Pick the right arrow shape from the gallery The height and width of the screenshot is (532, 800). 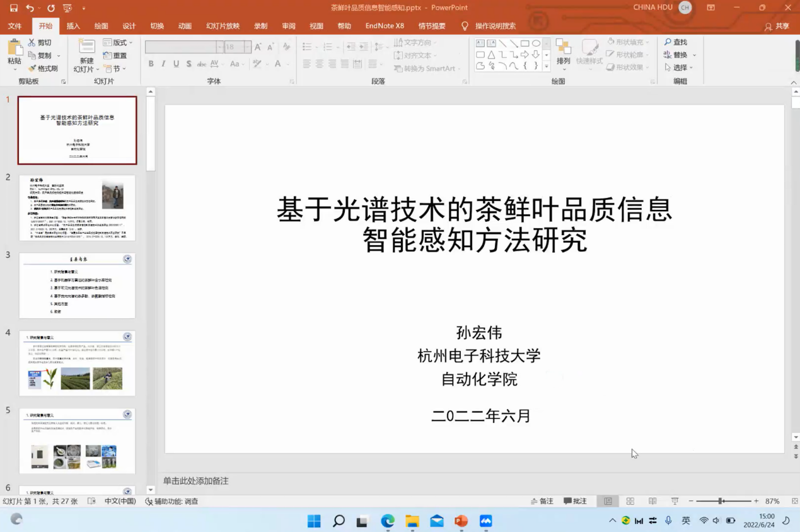(x=525, y=55)
